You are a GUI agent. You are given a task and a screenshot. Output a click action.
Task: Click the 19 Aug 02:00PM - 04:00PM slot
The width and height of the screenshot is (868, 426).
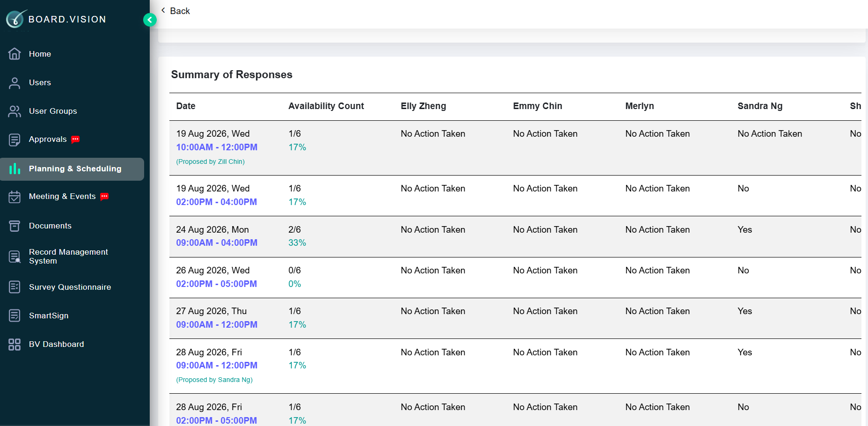(217, 202)
